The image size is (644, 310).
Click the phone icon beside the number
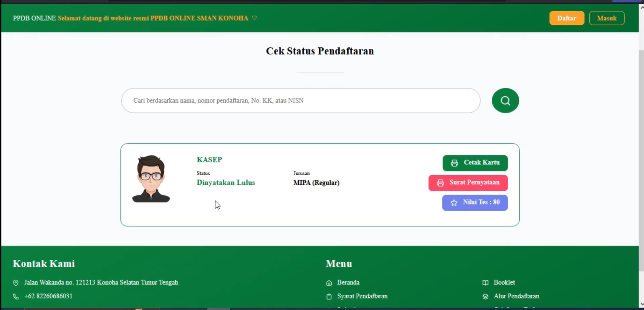pyautogui.click(x=16, y=296)
